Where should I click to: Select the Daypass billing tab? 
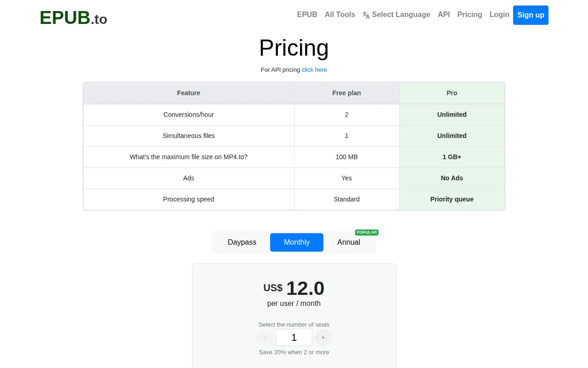[242, 242]
